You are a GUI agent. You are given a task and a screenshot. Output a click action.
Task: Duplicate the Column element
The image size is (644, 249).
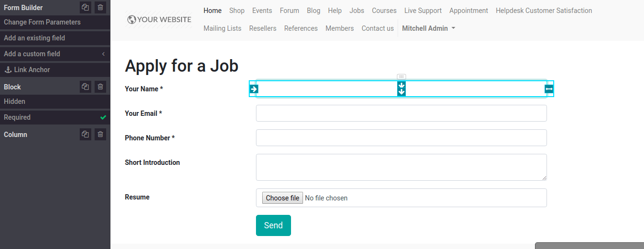click(85, 135)
